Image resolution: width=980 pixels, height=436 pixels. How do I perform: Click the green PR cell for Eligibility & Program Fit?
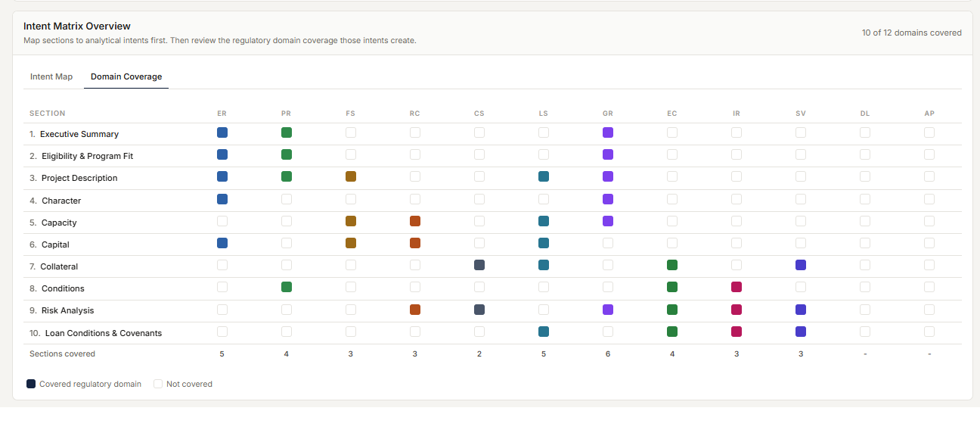pos(287,154)
